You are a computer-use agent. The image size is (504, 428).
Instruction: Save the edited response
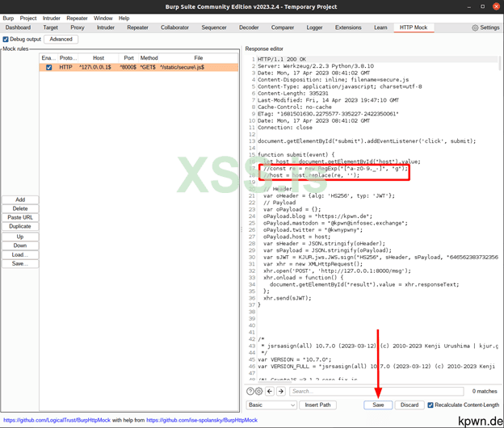tap(378, 405)
